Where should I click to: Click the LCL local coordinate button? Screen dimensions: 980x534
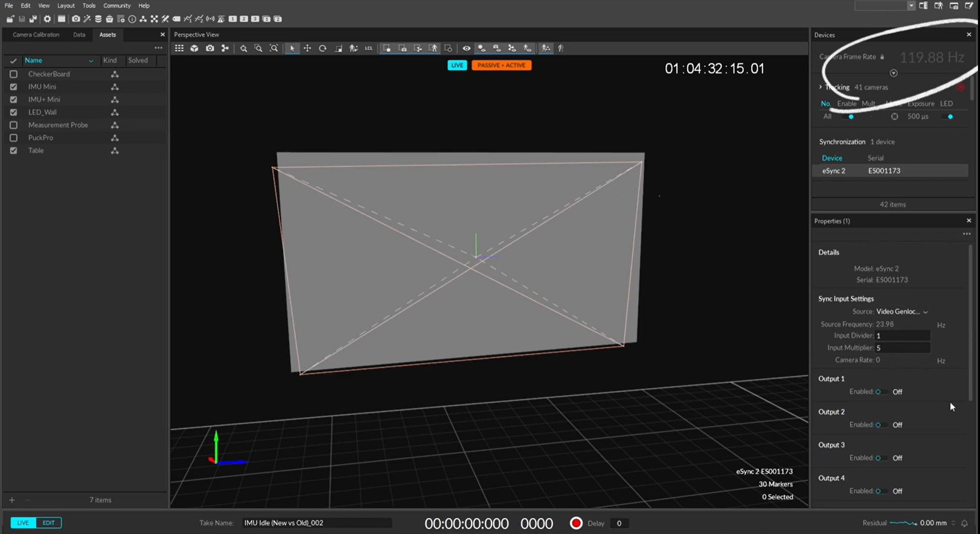click(x=369, y=48)
